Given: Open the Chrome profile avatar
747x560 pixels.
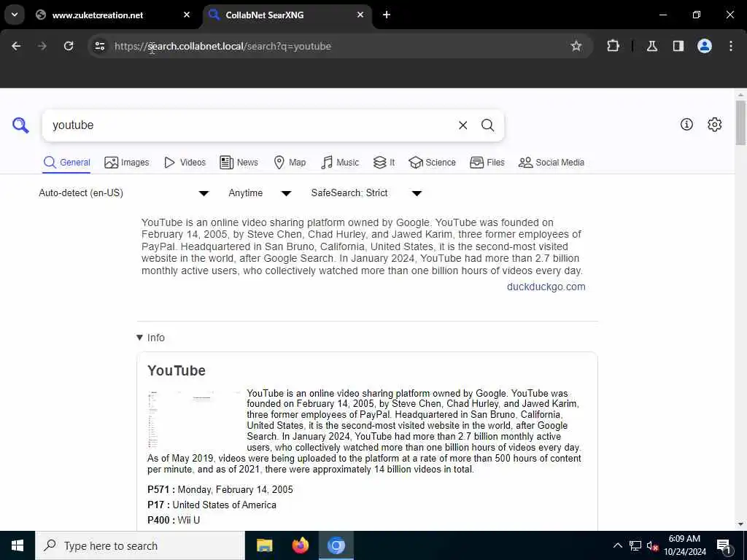Looking at the screenshot, I should tap(705, 46).
